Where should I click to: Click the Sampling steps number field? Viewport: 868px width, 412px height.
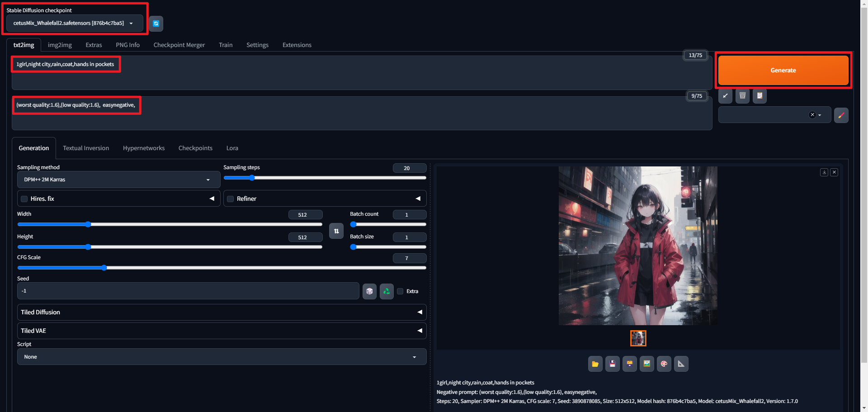tap(409, 168)
